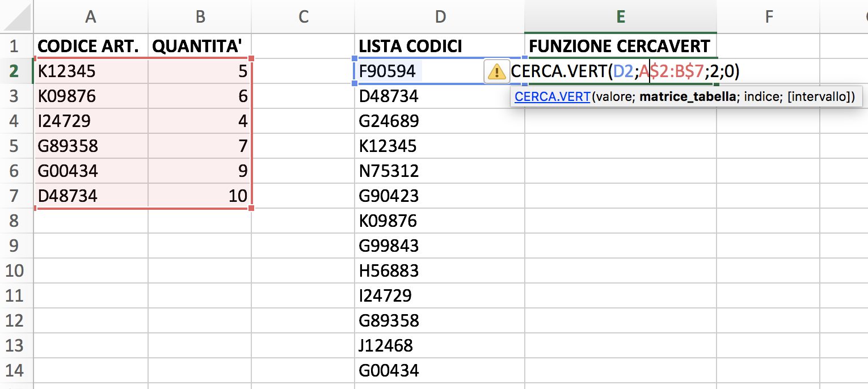Select cell containing G00434 in column A

pos(91,171)
